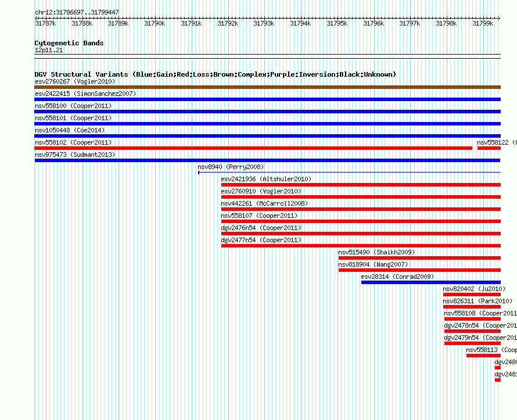Screen dimensions: 517x420
Task: Click the 31794k ruler tick label
Action: [x=300, y=23]
